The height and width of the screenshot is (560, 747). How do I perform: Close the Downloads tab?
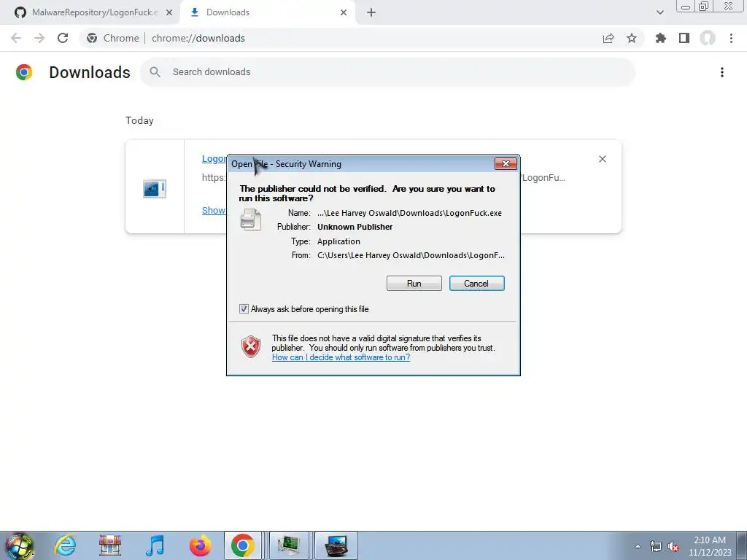coord(344,13)
